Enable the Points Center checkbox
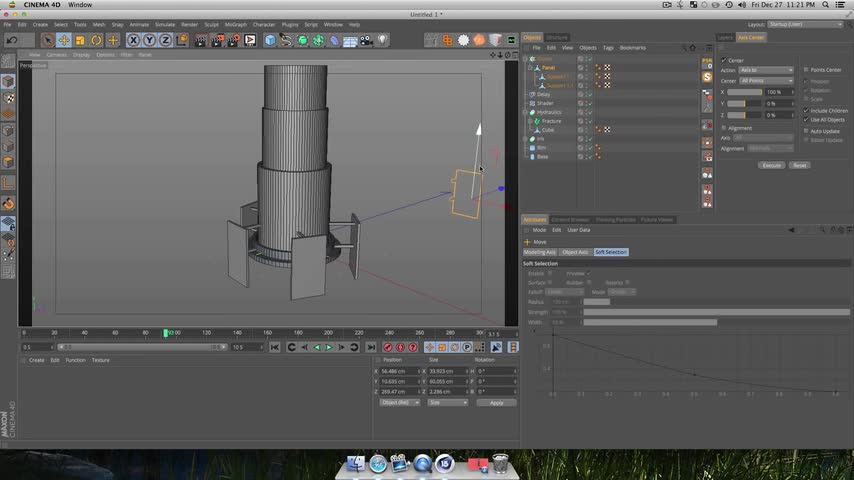The height and width of the screenshot is (480, 854). (807, 70)
